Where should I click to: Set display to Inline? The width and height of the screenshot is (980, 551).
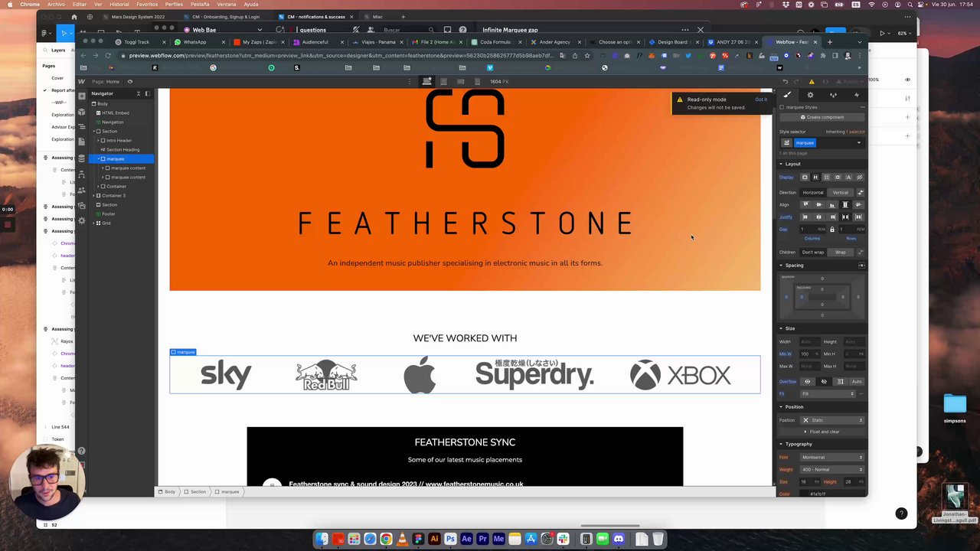(848, 177)
